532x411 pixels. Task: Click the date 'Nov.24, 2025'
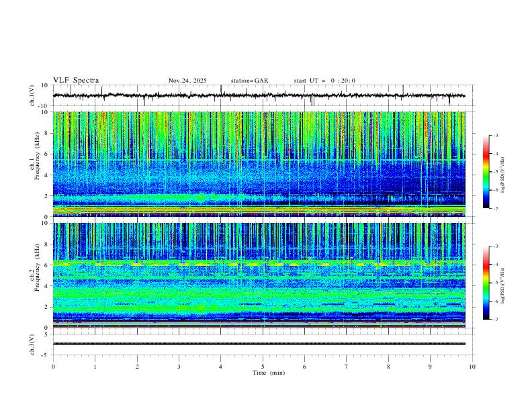click(x=187, y=81)
